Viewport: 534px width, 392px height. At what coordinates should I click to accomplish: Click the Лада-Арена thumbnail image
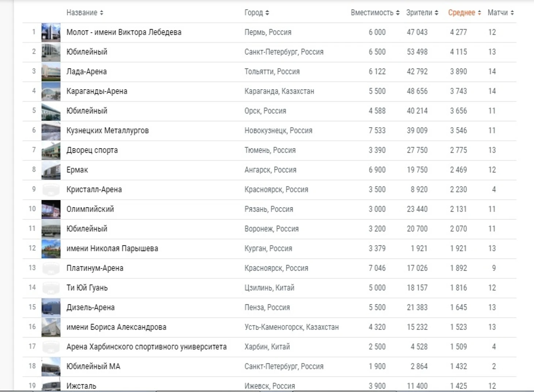[51, 72]
